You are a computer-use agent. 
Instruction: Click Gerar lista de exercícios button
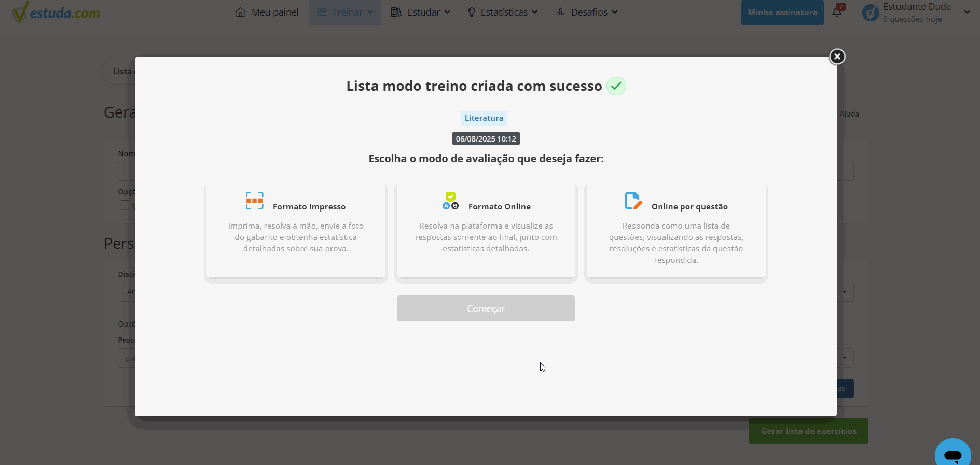pos(809,431)
